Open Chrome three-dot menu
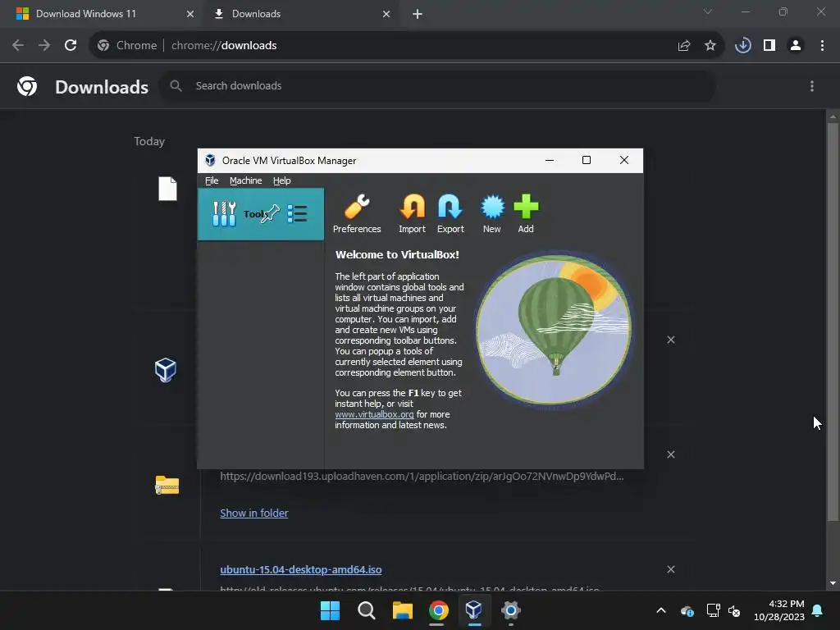 822,46
